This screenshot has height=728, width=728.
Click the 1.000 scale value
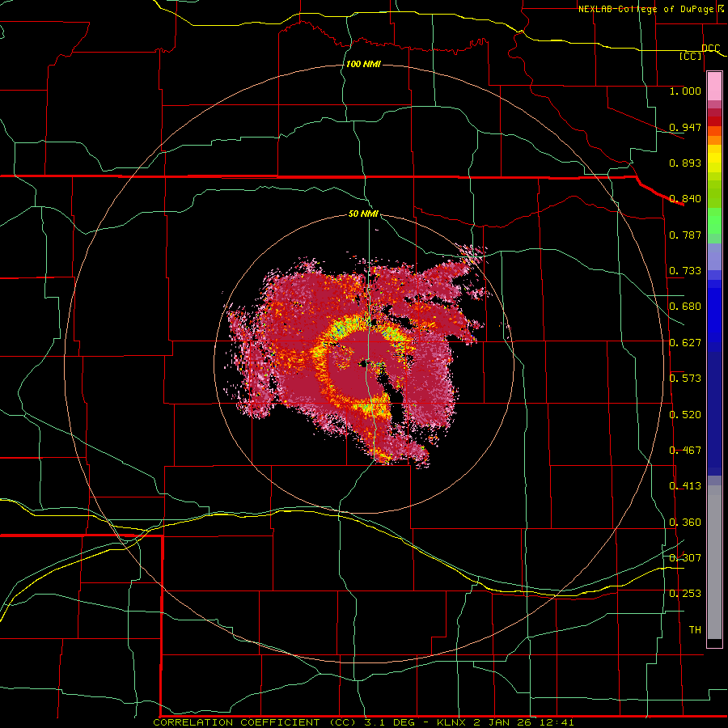[685, 91]
